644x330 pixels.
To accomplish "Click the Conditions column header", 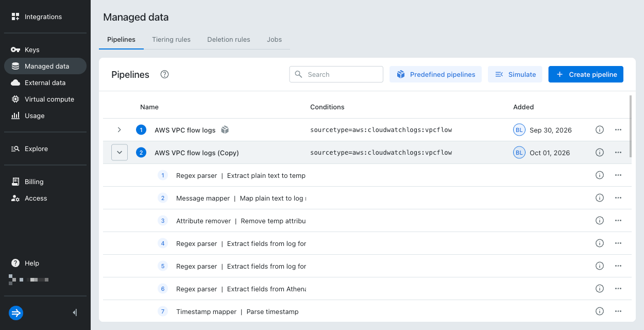I will pyautogui.click(x=327, y=107).
